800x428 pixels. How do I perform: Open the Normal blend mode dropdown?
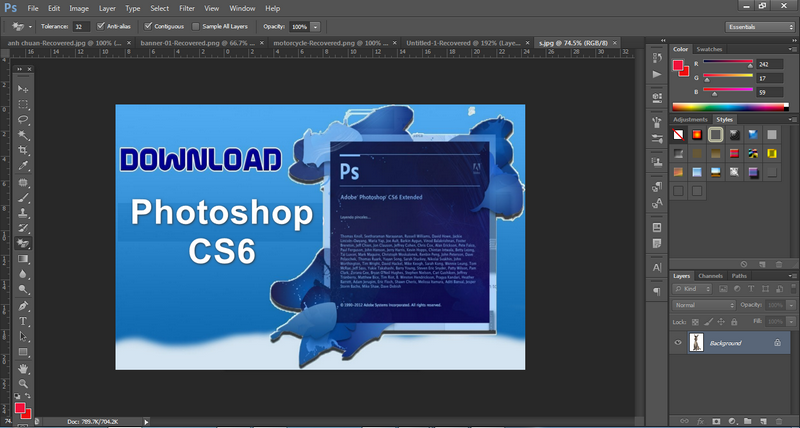click(702, 304)
